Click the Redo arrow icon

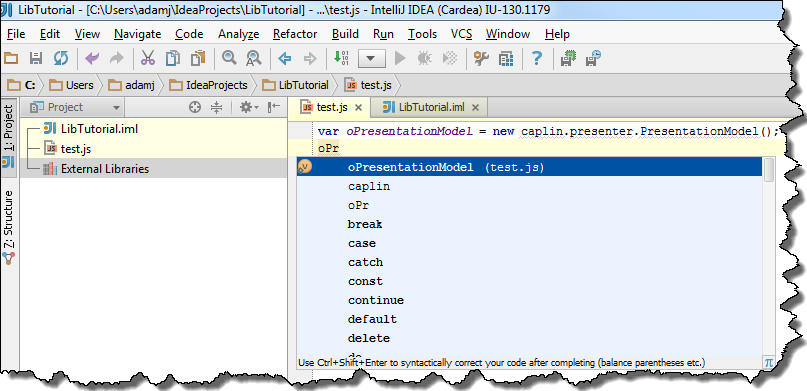click(x=117, y=58)
